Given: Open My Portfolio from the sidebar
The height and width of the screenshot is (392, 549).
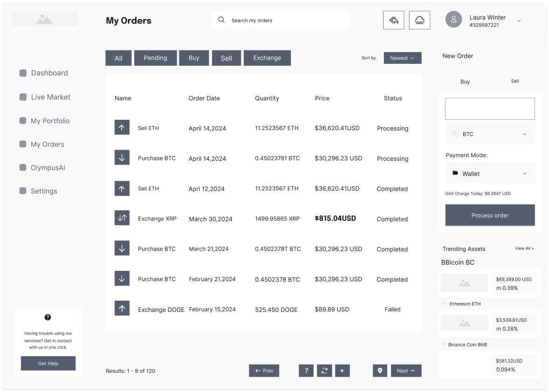Looking at the screenshot, I should click(50, 121).
